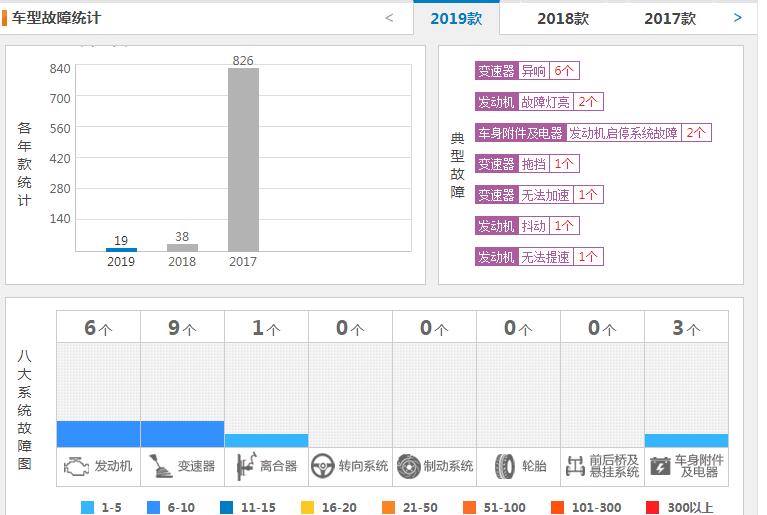
Task: Click the 0个 count above 前后桥及悬挂系统
Action: coord(603,328)
